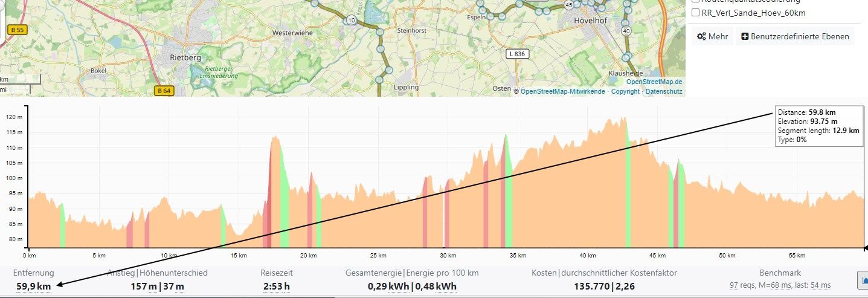868x298 pixels.
Task: Click the last: 54 ms benchmark value
Action: tap(812, 285)
